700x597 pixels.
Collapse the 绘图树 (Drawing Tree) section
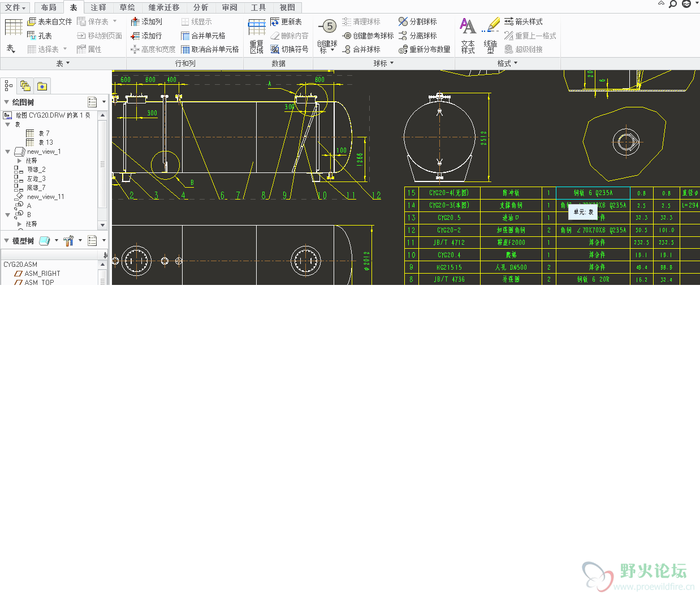coord(7,102)
